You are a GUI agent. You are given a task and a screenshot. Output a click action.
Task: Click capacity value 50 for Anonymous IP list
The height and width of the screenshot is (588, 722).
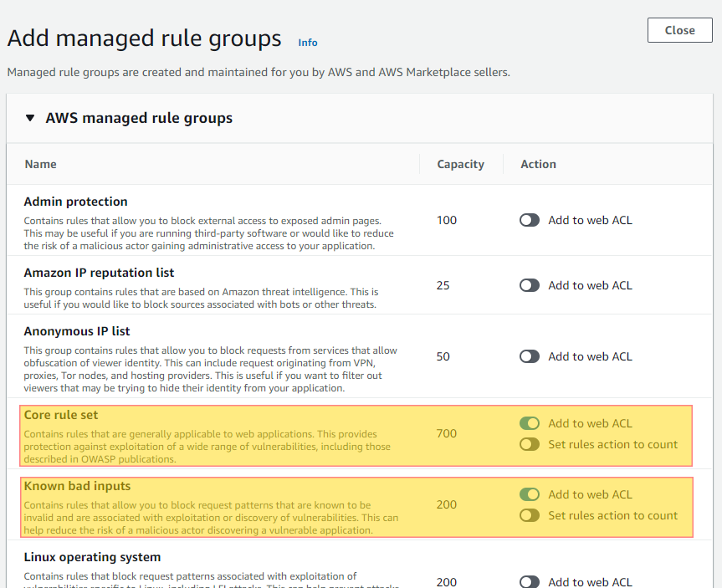coord(443,356)
